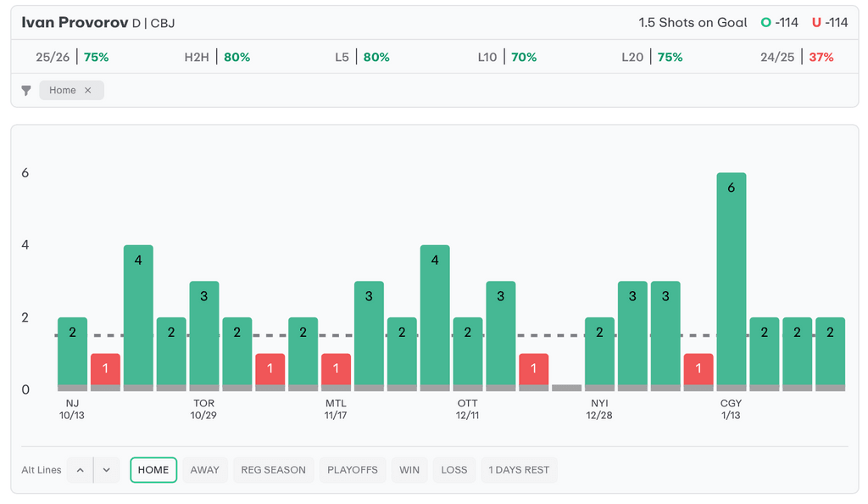Screen dimensions: 868x504
Task: Enable the REG SEASON filter
Action: click(273, 470)
